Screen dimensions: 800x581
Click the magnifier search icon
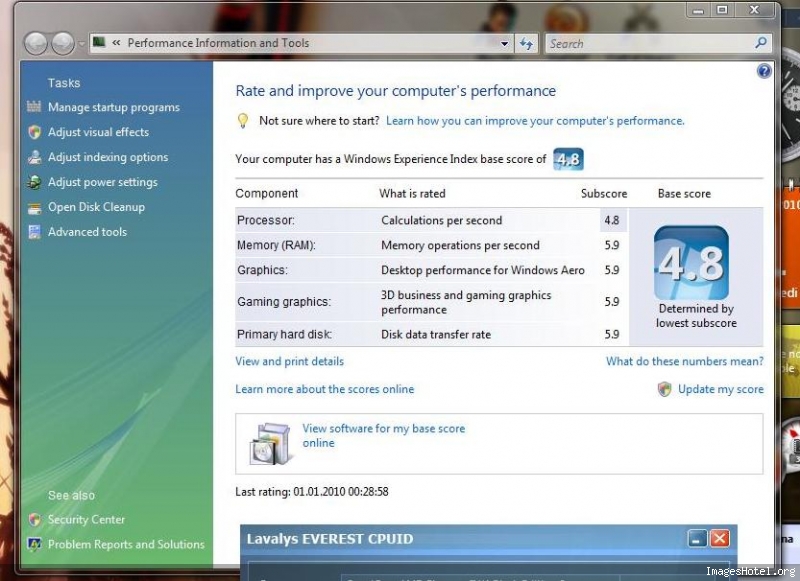[x=761, y=43]
